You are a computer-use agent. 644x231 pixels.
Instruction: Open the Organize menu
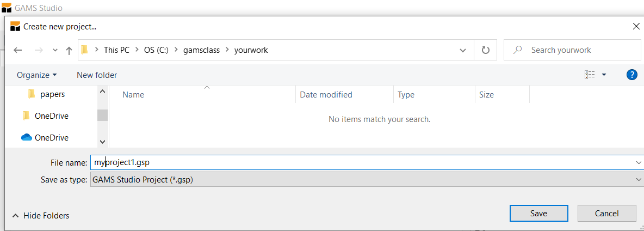click(x=36, y=75)
